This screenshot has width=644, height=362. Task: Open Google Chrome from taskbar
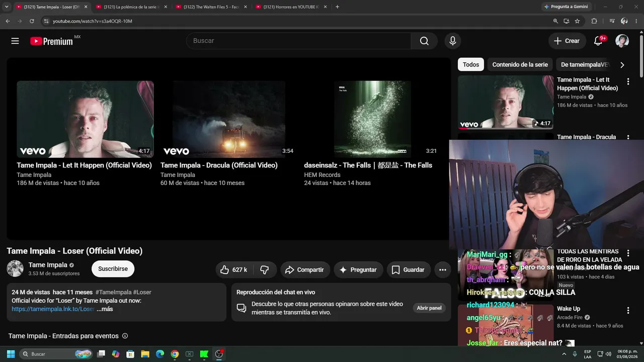[175, 354]
